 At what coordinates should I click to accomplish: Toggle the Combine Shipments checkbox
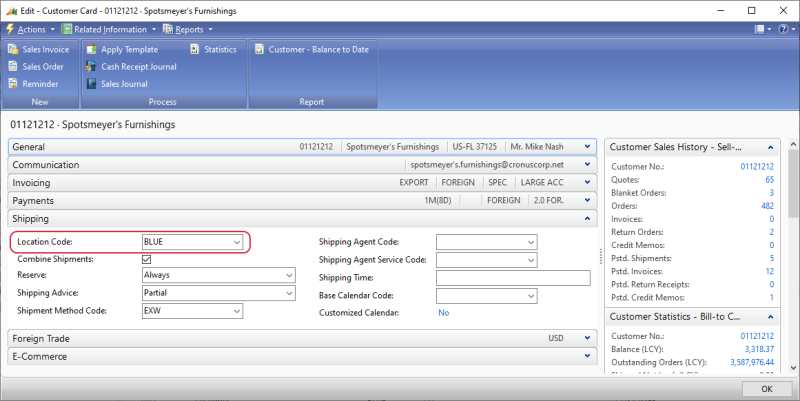click(146, 260)
